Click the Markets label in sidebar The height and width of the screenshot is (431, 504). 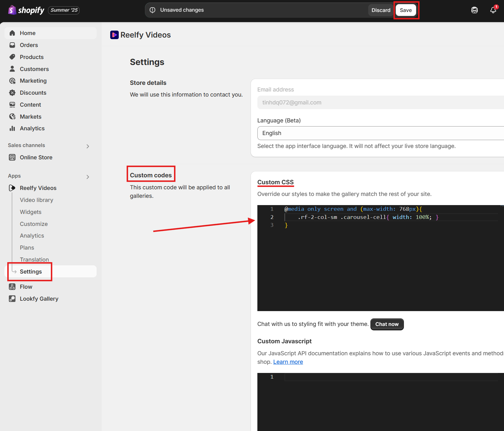(x=31, y=117)
